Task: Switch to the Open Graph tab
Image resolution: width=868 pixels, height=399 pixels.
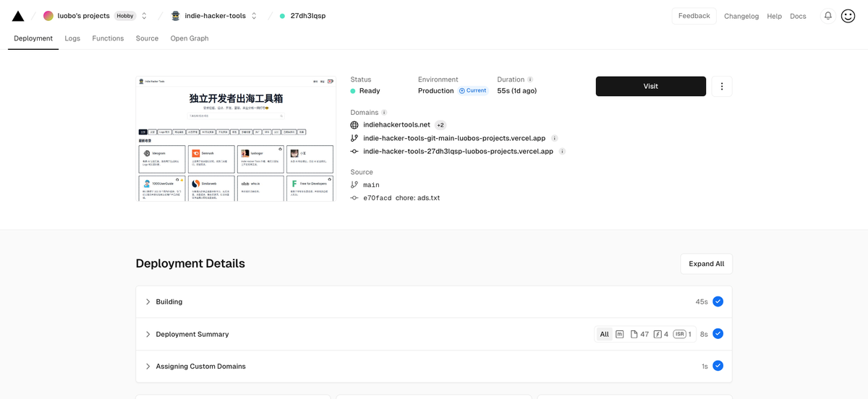Action: pos(190,38)
